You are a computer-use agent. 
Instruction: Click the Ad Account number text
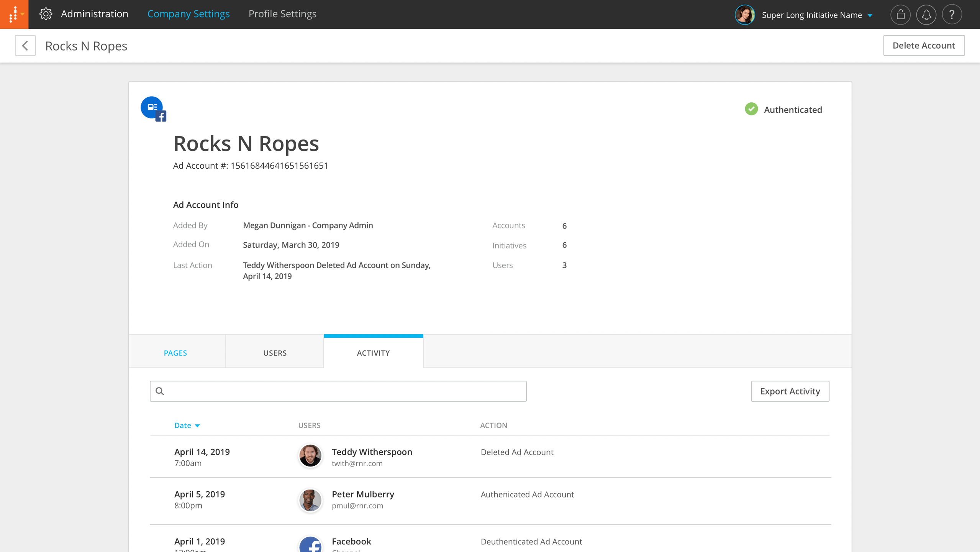(x=251, y=166)
